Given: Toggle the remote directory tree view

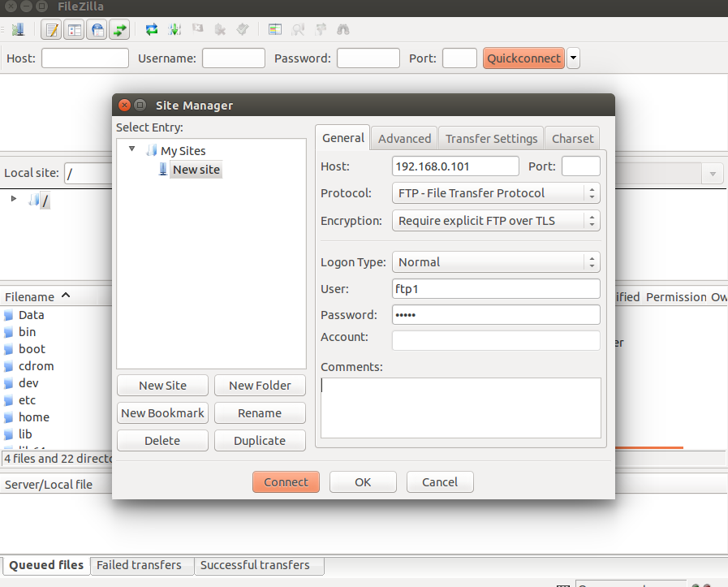Looking at the screenshot, I should 97,30.
